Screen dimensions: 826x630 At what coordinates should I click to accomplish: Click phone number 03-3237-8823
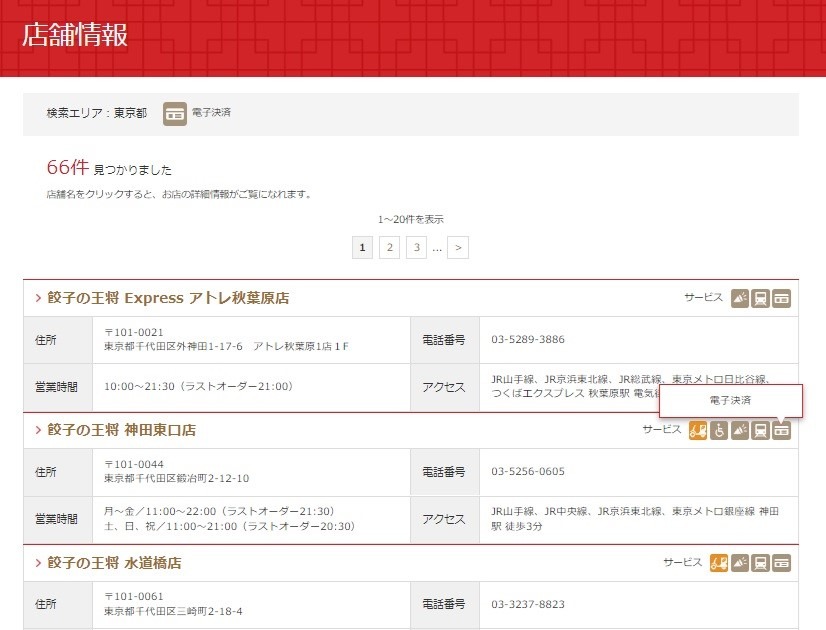[528, 604]
